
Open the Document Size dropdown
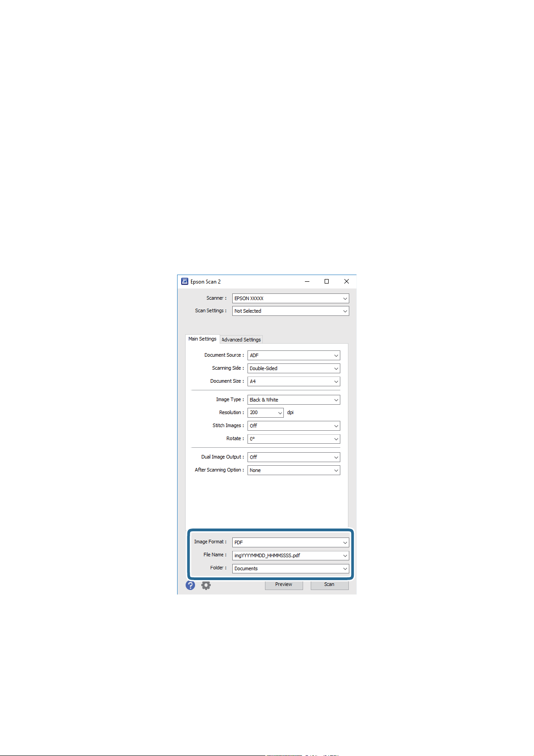(x=294, y=381)
